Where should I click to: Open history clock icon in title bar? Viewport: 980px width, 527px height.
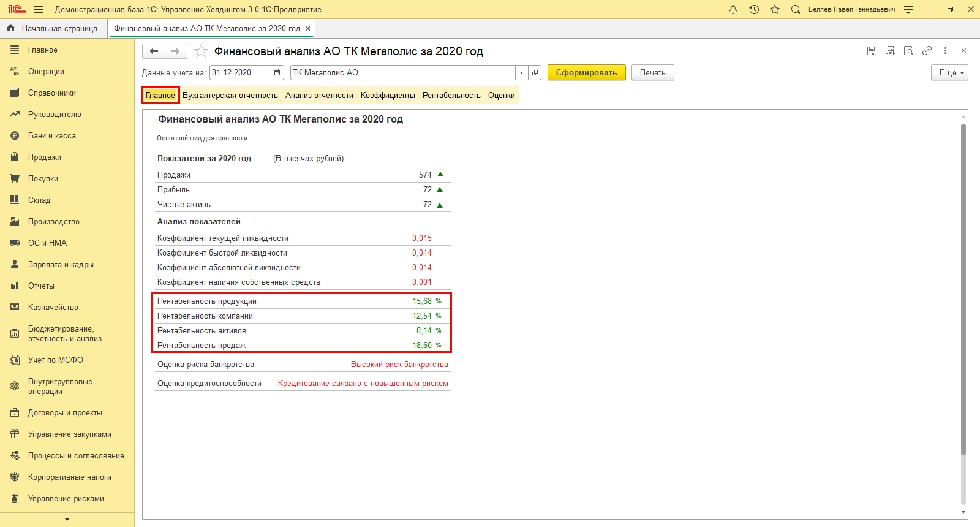(754, 9)
